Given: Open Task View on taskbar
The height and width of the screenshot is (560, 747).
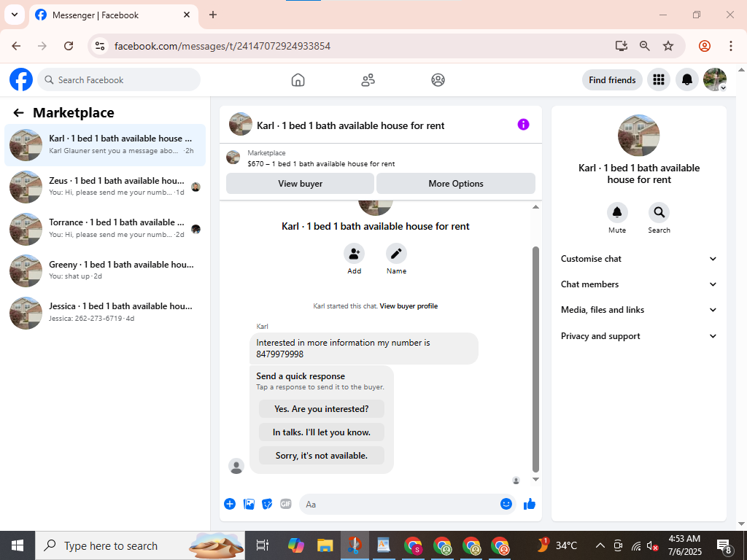Looking at the screenshot, I should pyautogui.click(x=263, y=545).
